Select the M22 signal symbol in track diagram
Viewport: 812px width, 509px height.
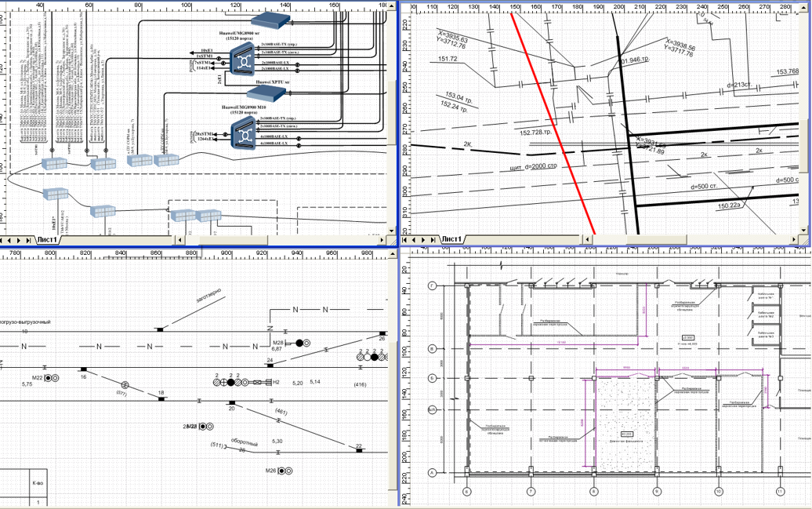pos(52,378)
